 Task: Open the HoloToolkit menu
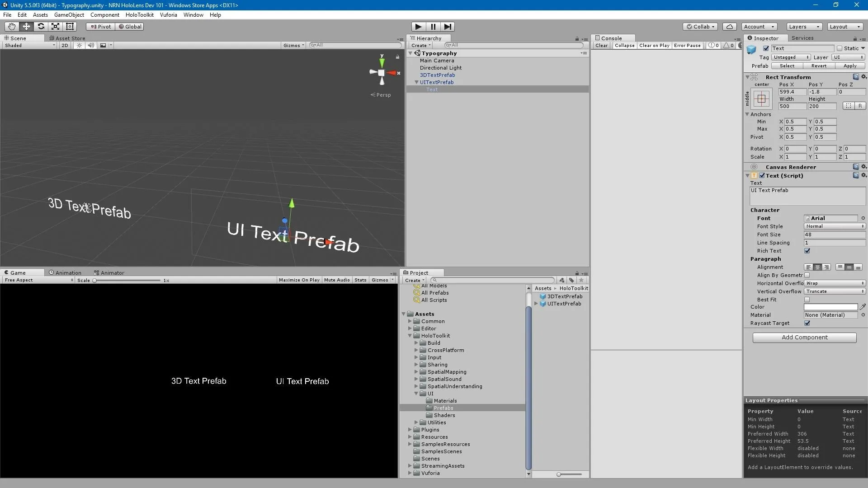pos(140,15)
